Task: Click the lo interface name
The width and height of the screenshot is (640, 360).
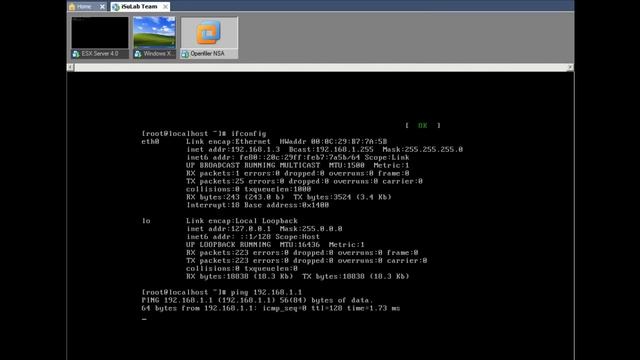Action: click(146, 221)
